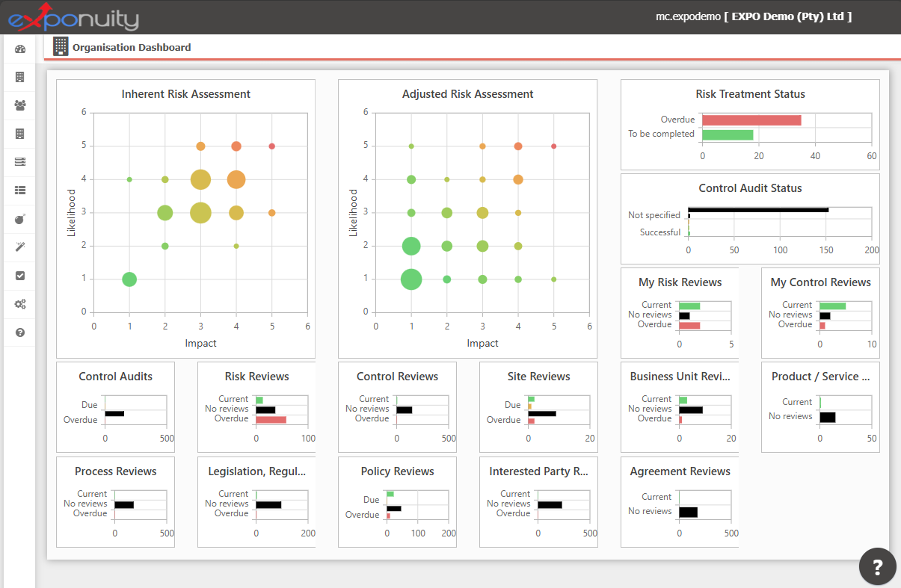This screenshot has height=588, width=901.
Task: Click the Policy Reviews chart title
Action: coord(397,471)
